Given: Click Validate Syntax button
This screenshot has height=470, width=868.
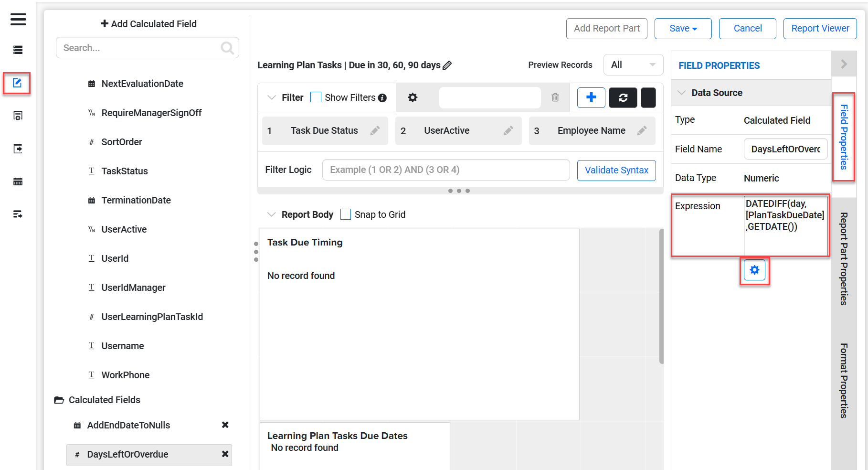Looking at the screenshot, I should coord(616,170).
